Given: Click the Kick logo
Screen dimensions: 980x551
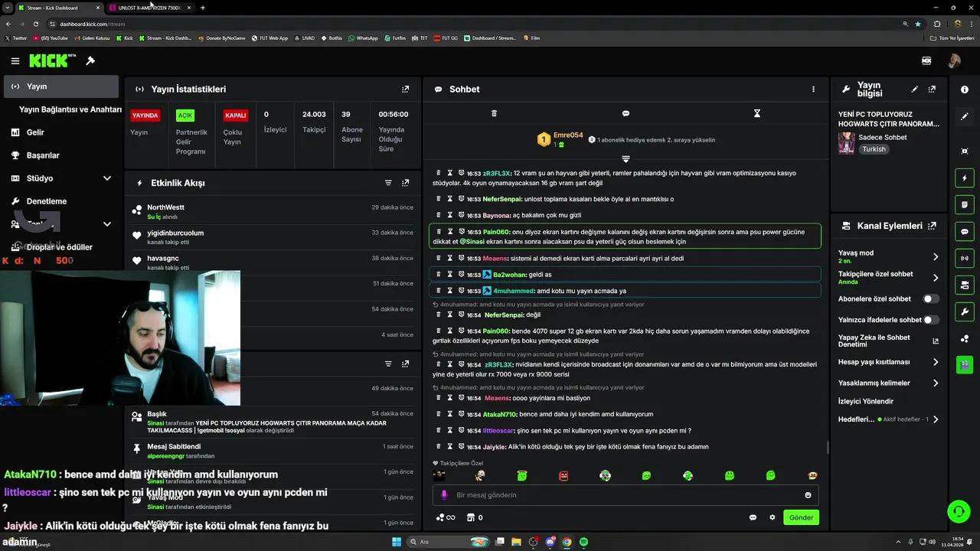Looking at the screenshot, I should 52,60.
